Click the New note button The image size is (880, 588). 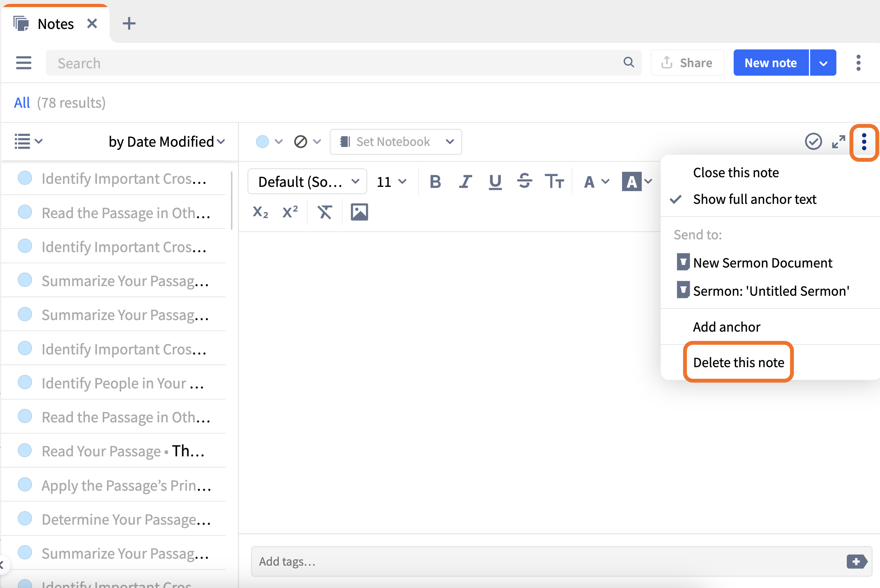771,63
